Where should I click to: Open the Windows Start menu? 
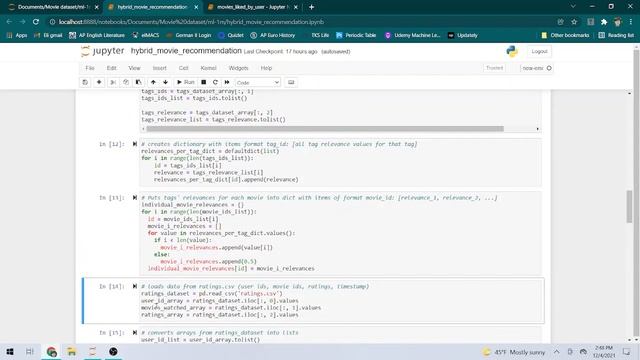click(x=10, y=351)
